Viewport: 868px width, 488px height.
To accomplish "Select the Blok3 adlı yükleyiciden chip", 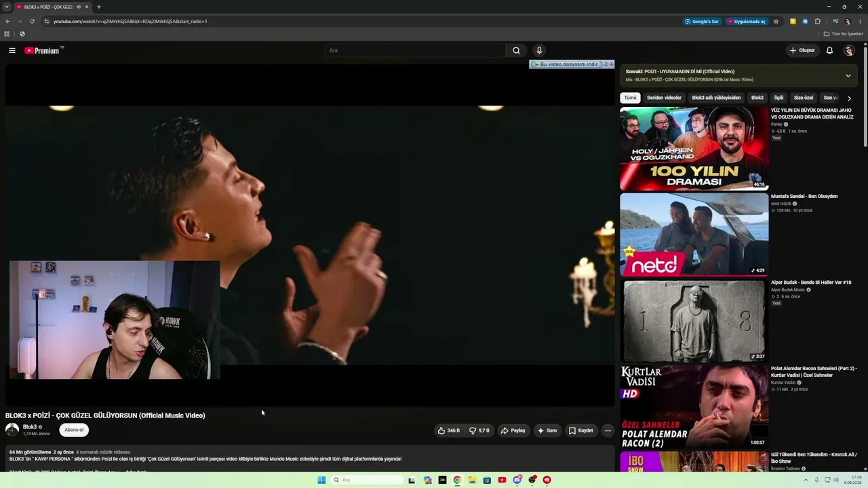I will coord(716,98).
